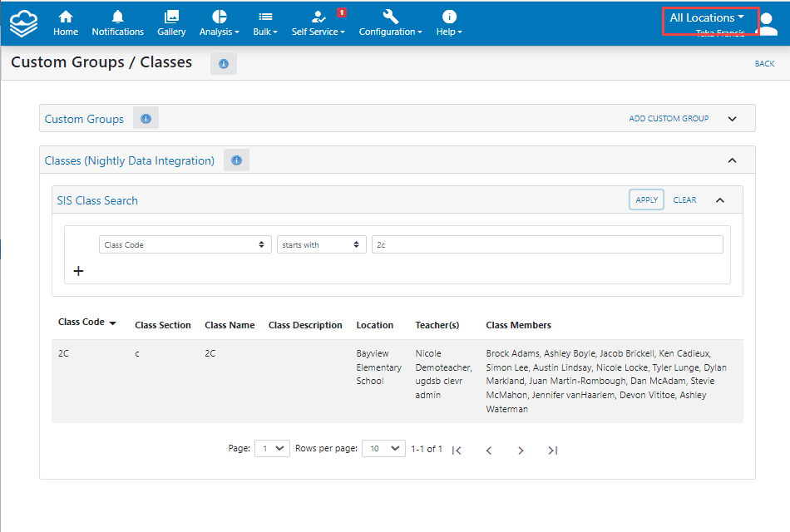Image resolution: width=790 pixels, height=532 pixels.
Task: Click the Self Service red notification badge
Action: 342,12
